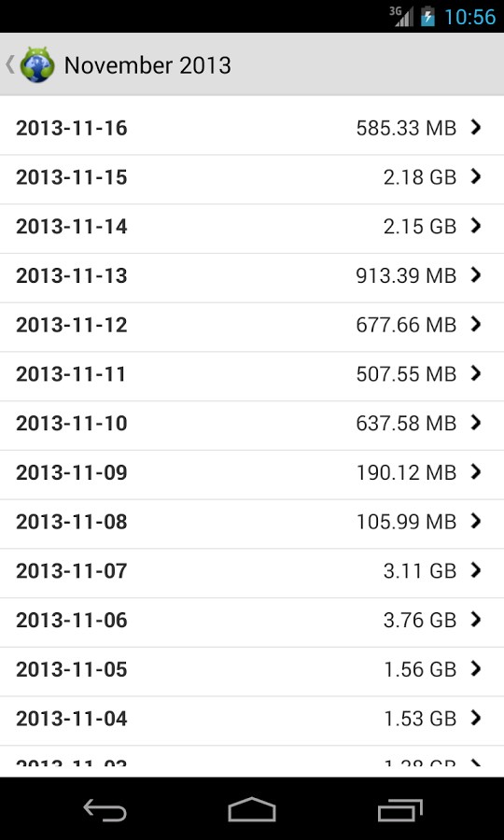Expand chevron for 2013-11-15 entry

pyautogui.click(x=476, y=176)
